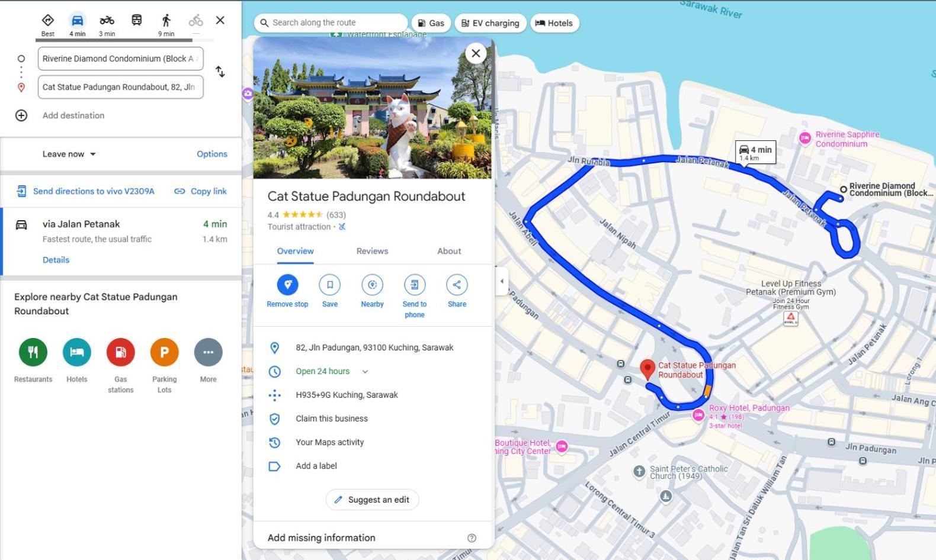Select Riverine Sapphire Condominium marker
Image resolution: width=936 pixels, height=560 pixels.
coord(804,138)
